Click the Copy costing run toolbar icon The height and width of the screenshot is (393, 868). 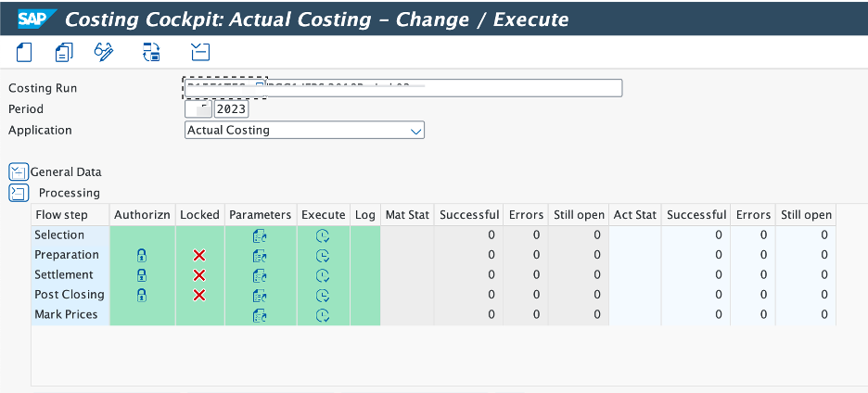click(x=63, y=52)
